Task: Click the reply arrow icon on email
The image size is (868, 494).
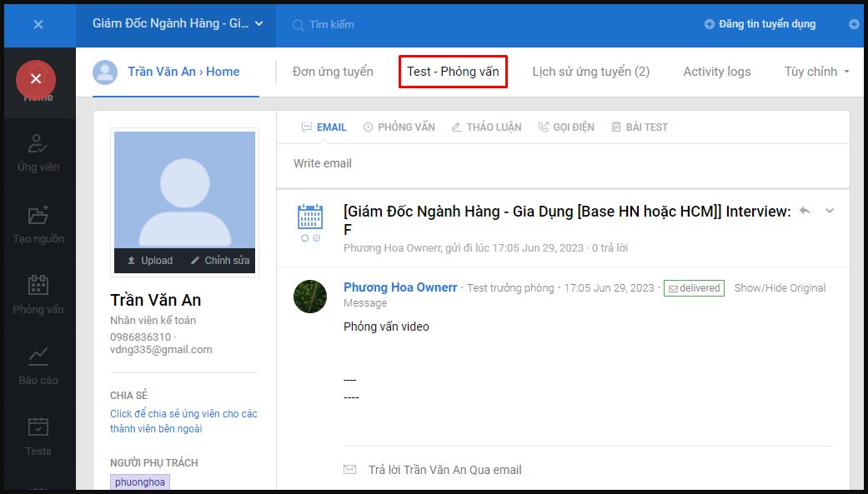Action: coord(805,211)
